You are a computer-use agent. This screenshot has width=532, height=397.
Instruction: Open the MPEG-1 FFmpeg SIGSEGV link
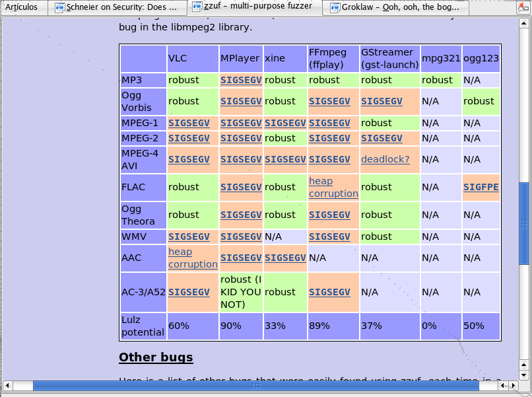(329, 123)
